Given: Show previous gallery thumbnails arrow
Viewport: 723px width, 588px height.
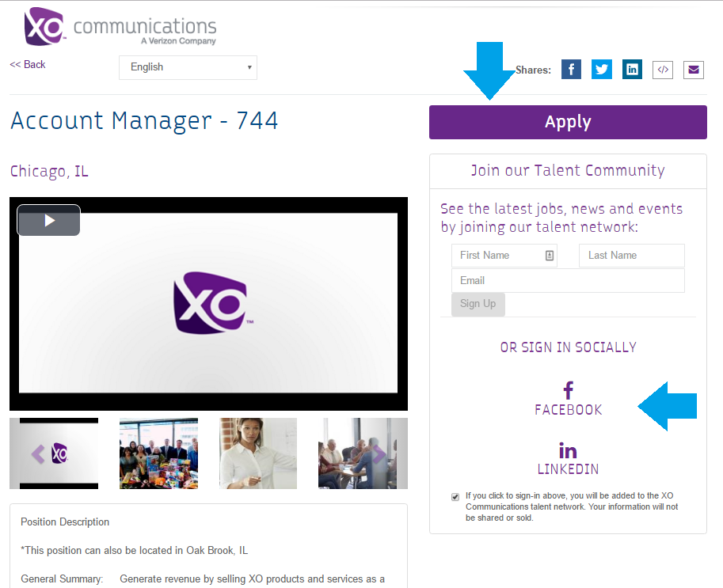Looking at the screenshot, I should pyautogui.click(x=38, y=454).
